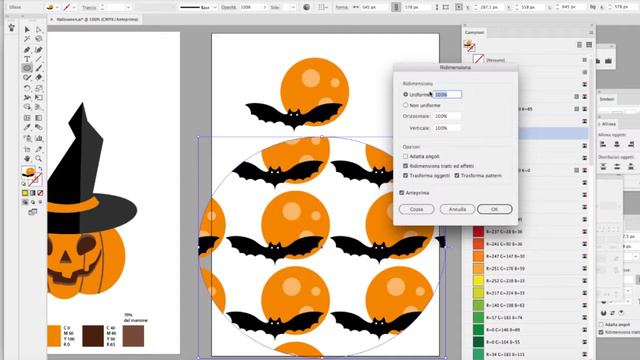Select the yellow R=252 swatch
The image size is (640, 360).
click(x=478, y=281)
